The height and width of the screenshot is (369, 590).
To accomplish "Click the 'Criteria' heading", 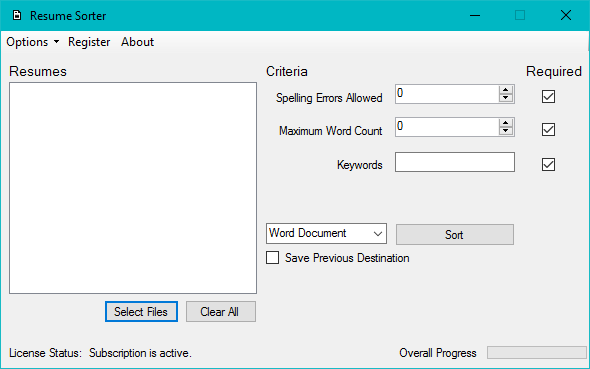I will coord(287,71).
